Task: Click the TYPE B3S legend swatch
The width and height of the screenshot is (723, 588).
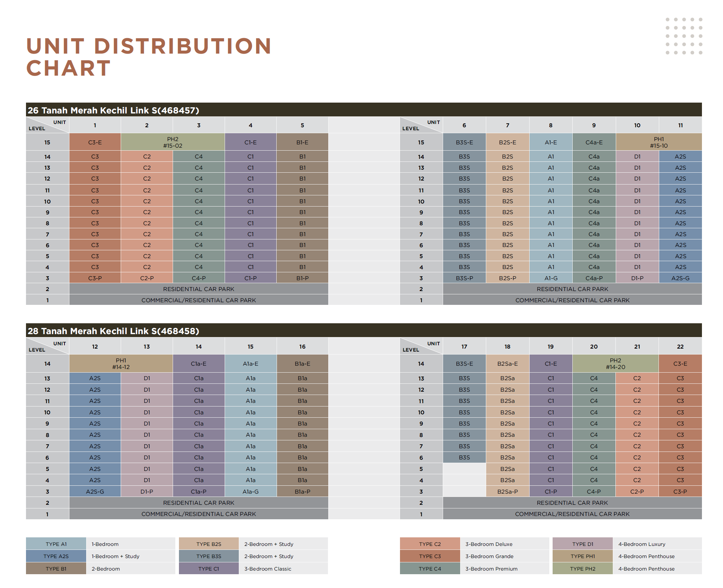Action: point(209,556)
